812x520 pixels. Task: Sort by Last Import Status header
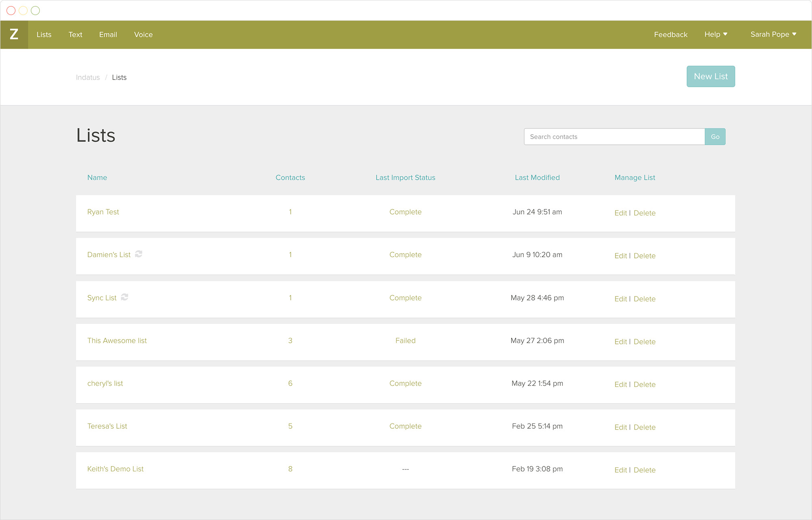point(405,178)
